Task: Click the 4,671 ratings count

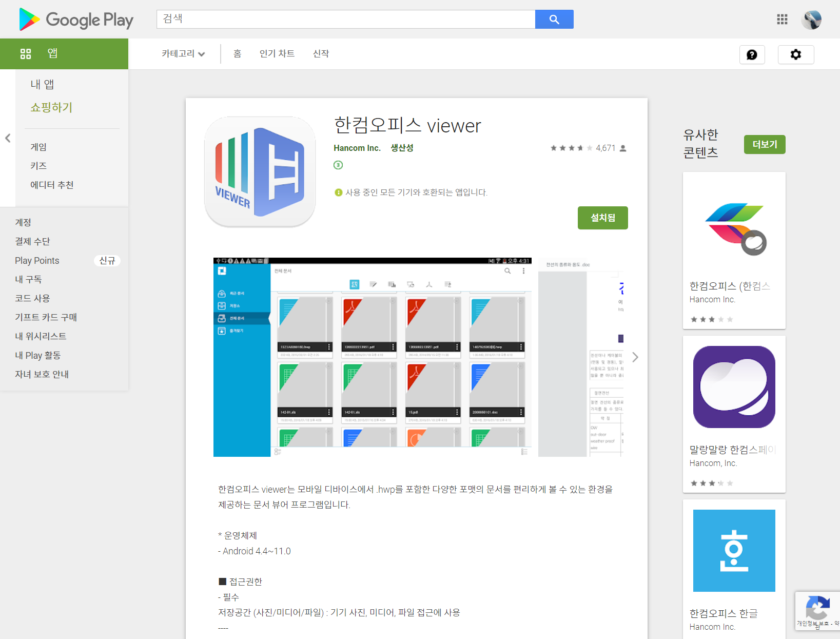Action: (x=605, y=148)
